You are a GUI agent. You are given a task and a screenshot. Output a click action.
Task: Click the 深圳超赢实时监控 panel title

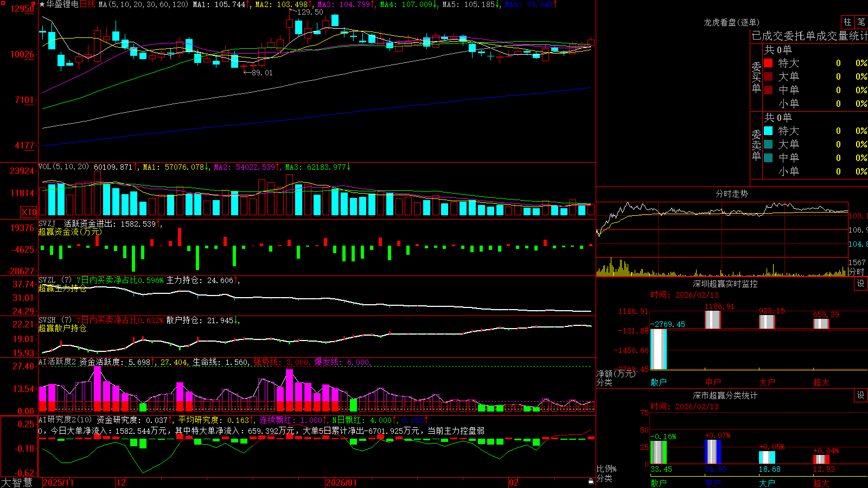pos(725,284)
